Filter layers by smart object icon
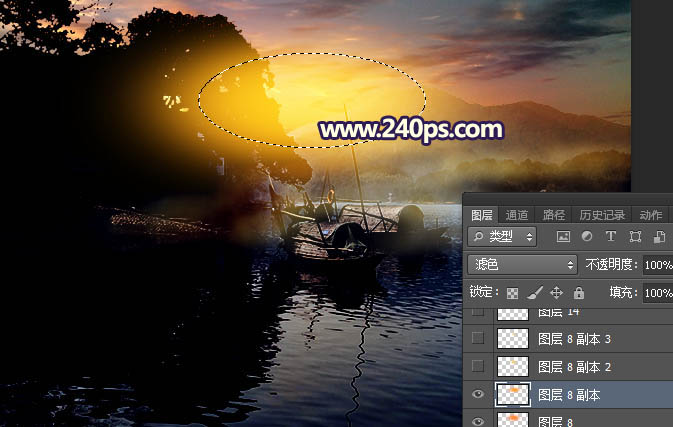Screen dimensions: 673x427 [x=660, y=237]
